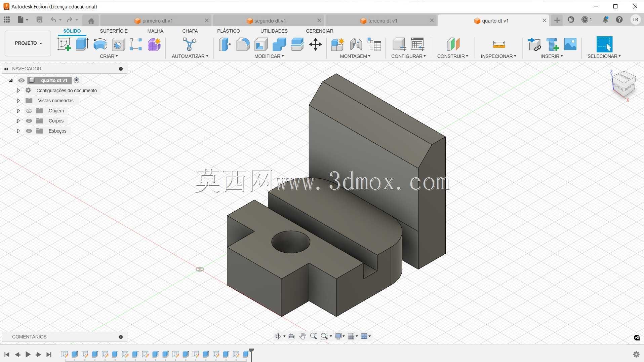Select the Midplane construct tool
The image size is (644, 362).
453,44
